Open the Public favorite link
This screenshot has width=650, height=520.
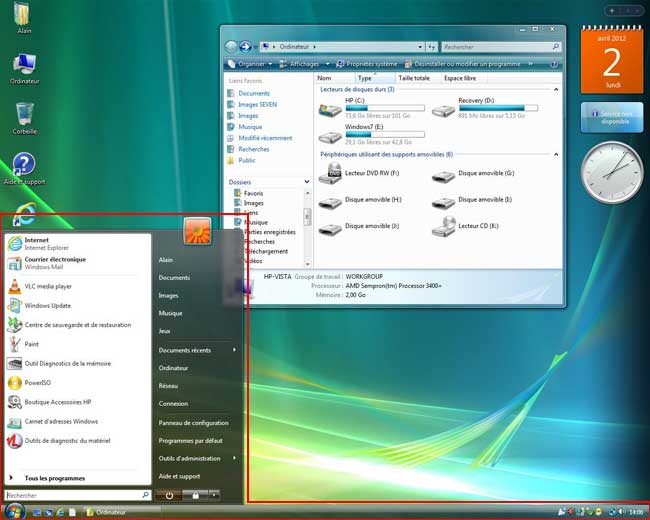point(242,160)
